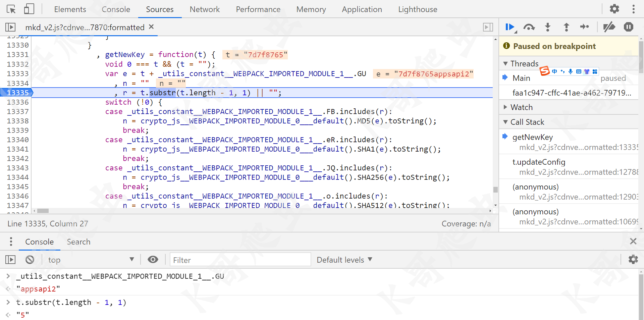
Task: Open the Sogou microphone voice input
Action: (570, 71)
